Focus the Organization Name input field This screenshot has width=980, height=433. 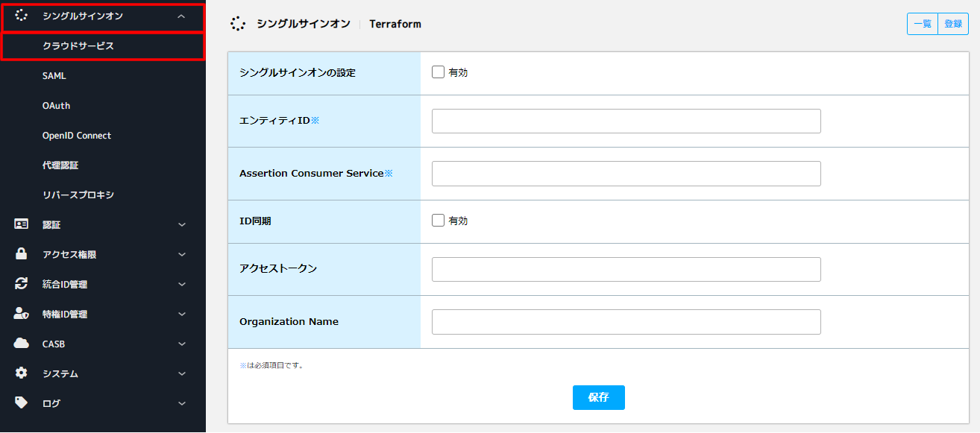pyautogui.click(x=626, y=322)
